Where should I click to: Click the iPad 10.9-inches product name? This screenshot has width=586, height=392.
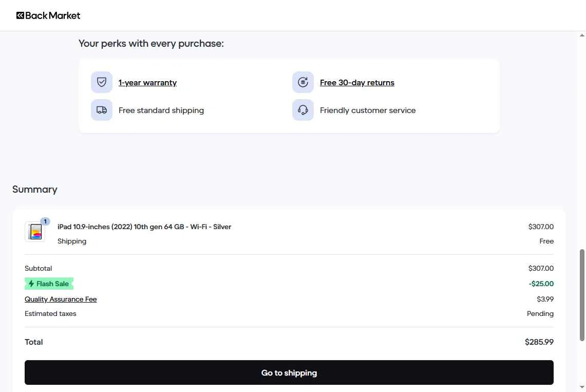coord(144,227)
